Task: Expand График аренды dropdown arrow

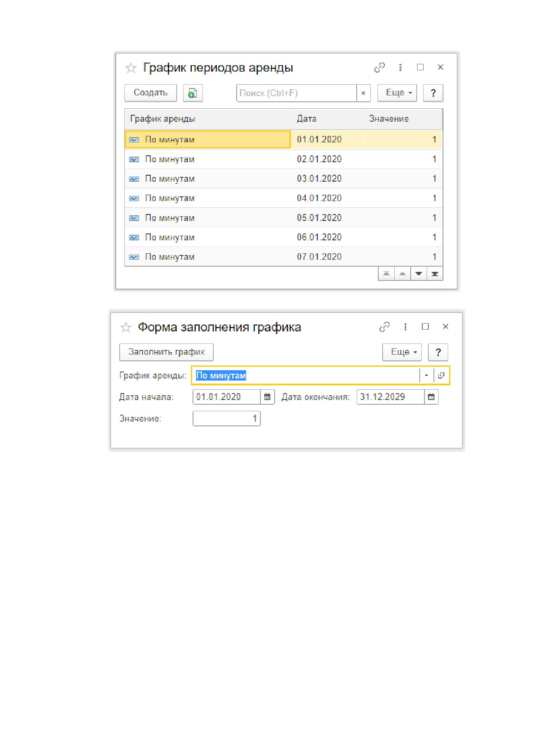Action: [x=426, y=375]
